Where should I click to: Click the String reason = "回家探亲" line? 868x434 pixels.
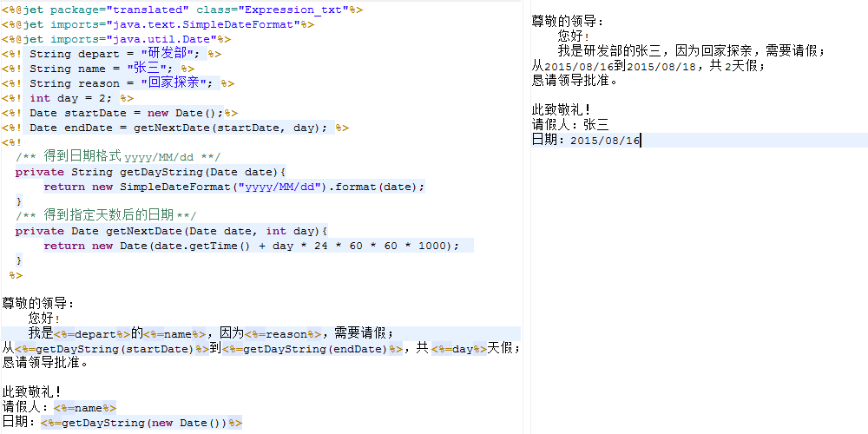118,83
